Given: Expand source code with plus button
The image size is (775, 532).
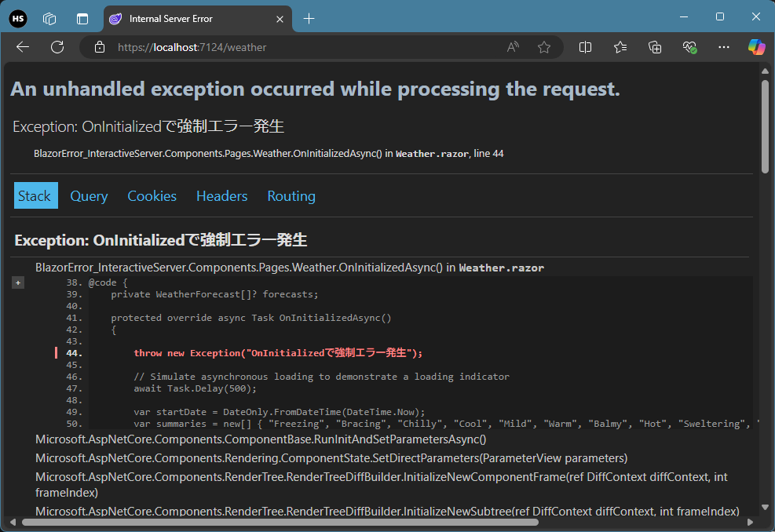Looking at the screenshot, I should pos(18,282).
